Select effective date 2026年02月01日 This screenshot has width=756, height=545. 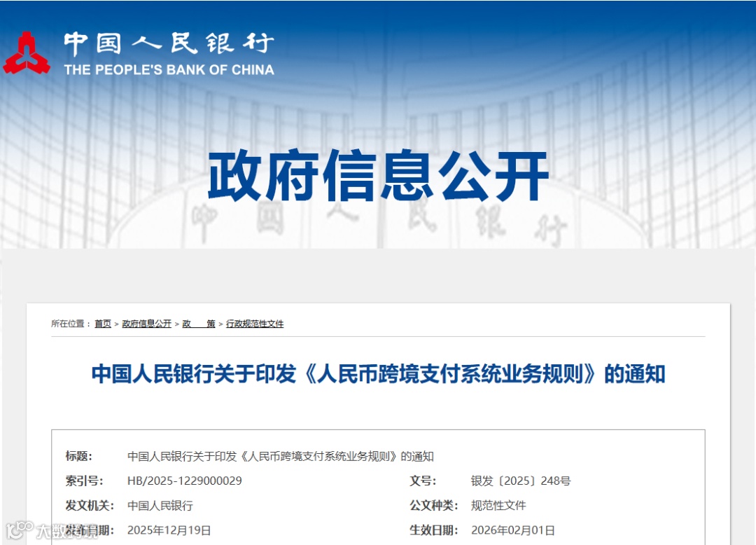click(513, 530)
